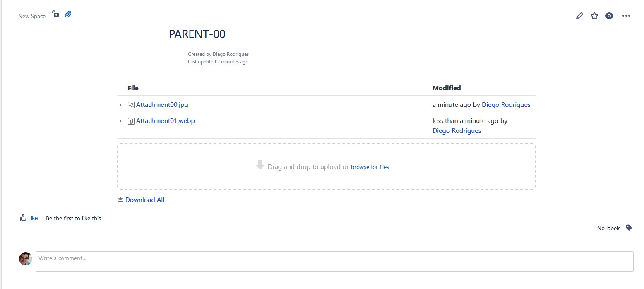Viewport: 644px width, 289px height.
Task: Stop watching via the eye icon
Action: 609,15
